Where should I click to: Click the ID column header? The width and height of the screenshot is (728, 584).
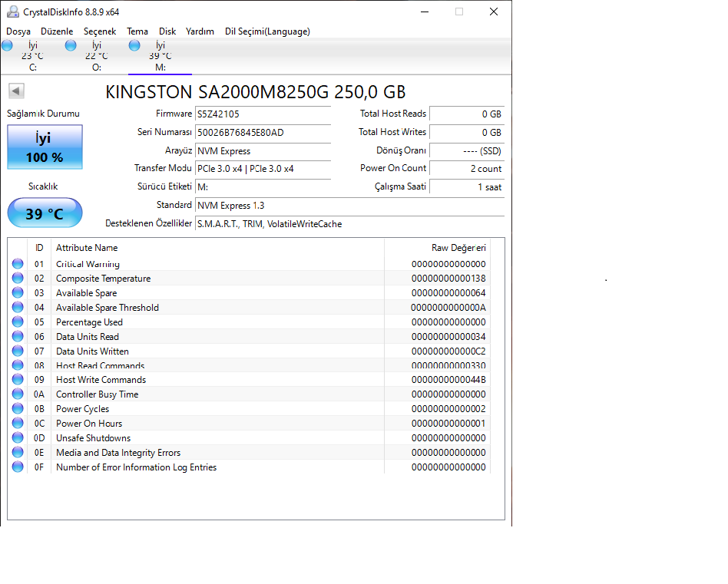(39, 248)
